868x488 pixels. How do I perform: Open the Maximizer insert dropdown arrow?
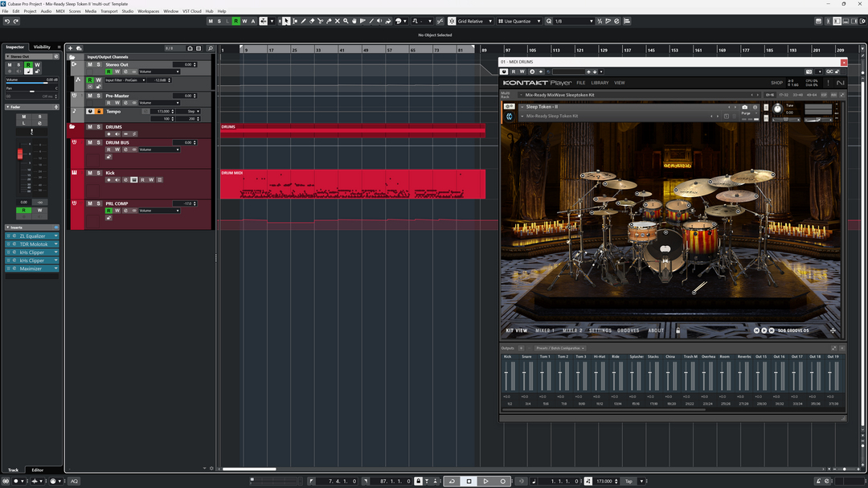pos(56,269)
